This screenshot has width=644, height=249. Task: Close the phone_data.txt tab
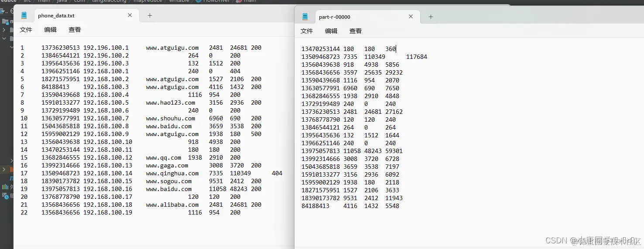pyautogui.click(x=130, y=15)
